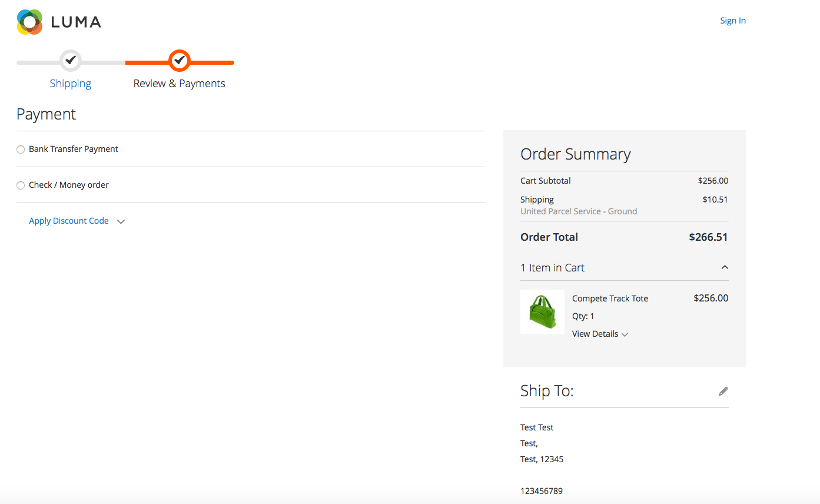Click the United Parcel Service - Ground shipping text
Screen dimensions: 820x504
point(579,211)
